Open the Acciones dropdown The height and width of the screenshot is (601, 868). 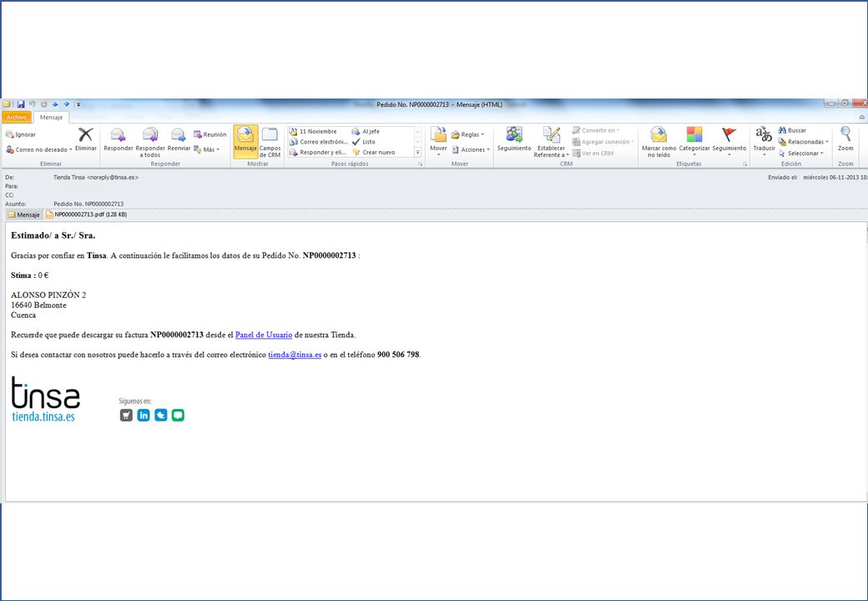471,149
